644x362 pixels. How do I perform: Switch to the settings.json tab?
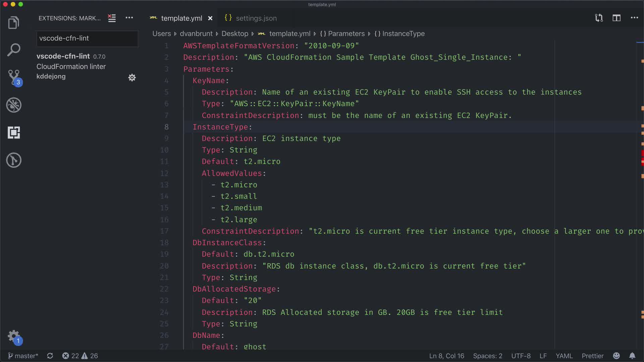pyautogui.click(x=256, y=18)
